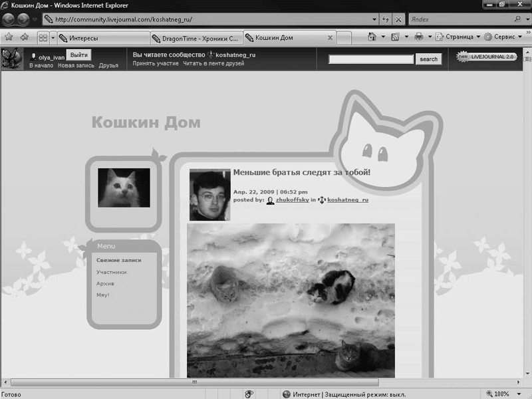The image size is (532, 399).
Task: Click the Home page icon
Action: (x=372, y=37)
